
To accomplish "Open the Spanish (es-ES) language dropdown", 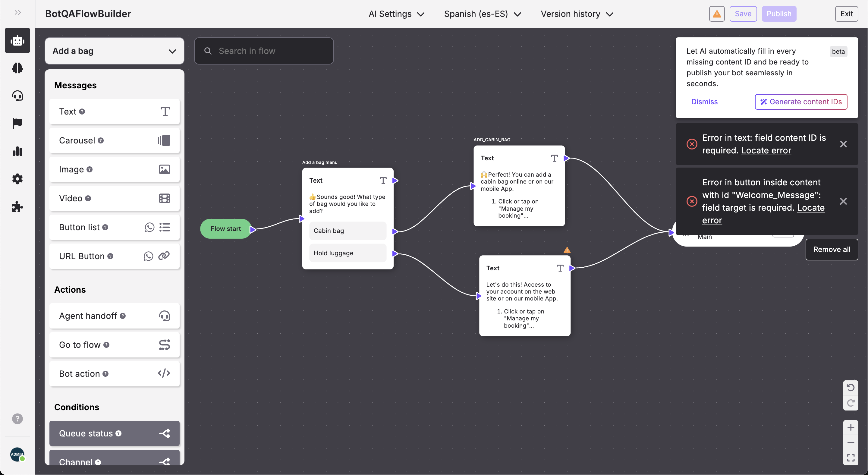I will pyautogui.click(x=482, y=14).
